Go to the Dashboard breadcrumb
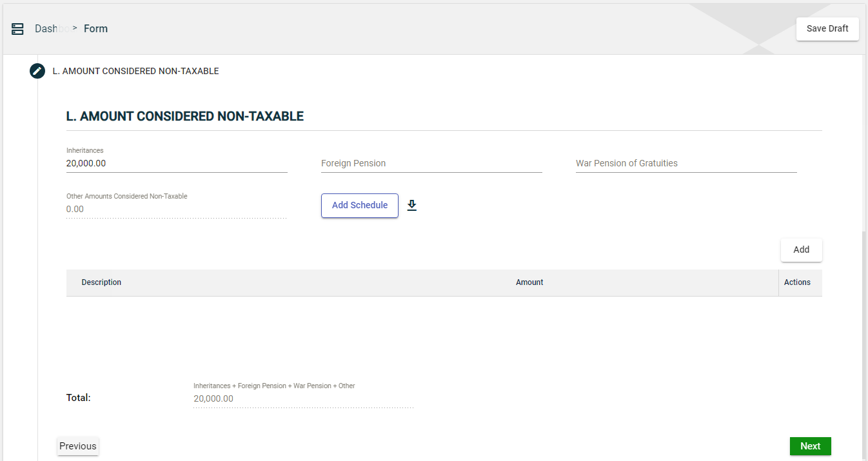This screenshot has height=461, width=868. 46,29
